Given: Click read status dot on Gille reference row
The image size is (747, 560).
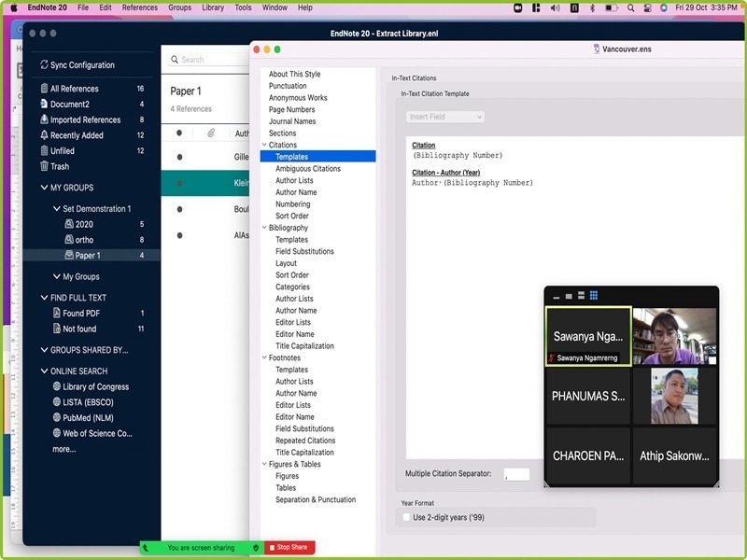Looking at the screenshot, I should pos(179,158).
